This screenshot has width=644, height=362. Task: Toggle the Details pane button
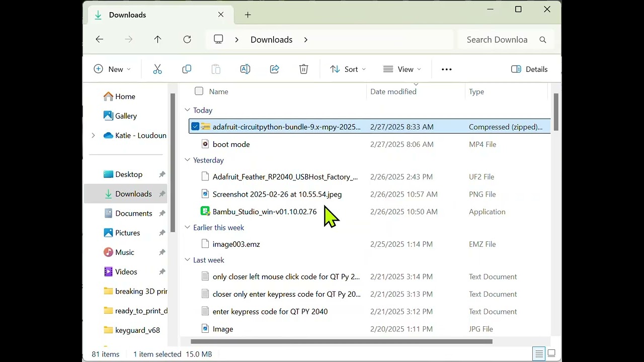[529, 69]
